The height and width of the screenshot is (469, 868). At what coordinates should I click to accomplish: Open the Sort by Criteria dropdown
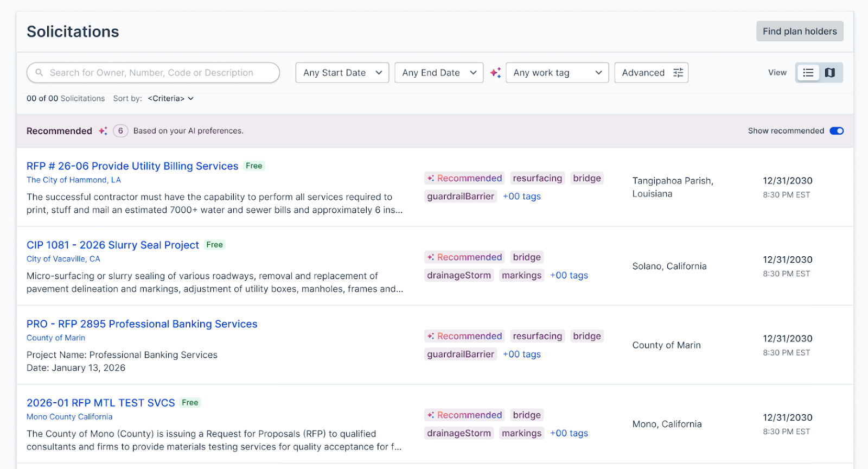(x=170, y=98)
